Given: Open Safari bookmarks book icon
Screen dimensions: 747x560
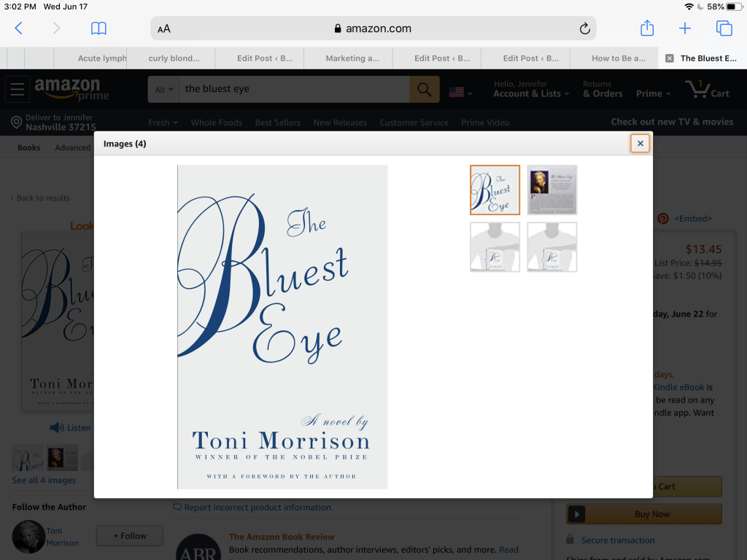Looking at the screenshot, I should pyautogui.click(x=98, y=28).
